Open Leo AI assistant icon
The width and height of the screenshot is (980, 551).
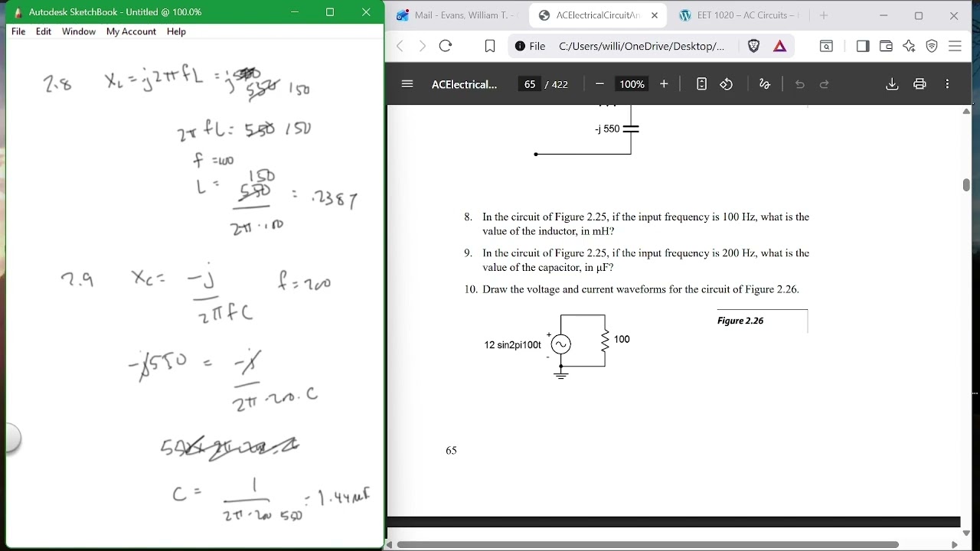point(909,46)
